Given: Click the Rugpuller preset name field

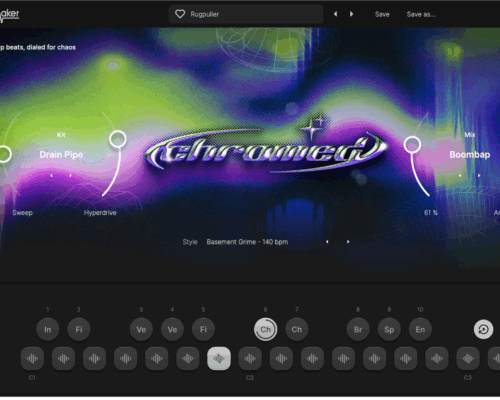Looking at the screenshot, I should (246, 14).
